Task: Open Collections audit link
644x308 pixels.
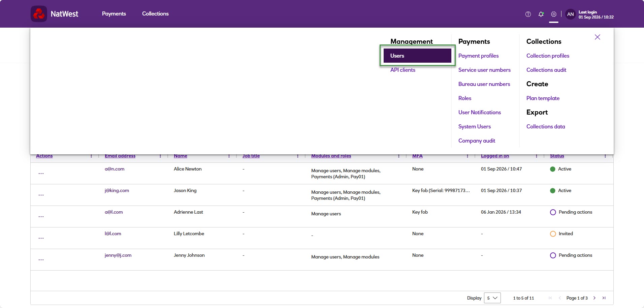Action: (546, 70)
